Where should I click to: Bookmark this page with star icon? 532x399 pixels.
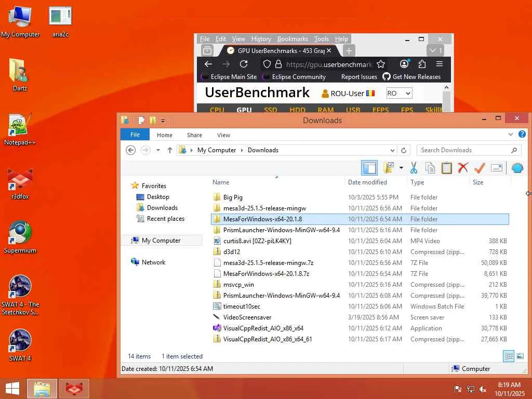(381, 64)
